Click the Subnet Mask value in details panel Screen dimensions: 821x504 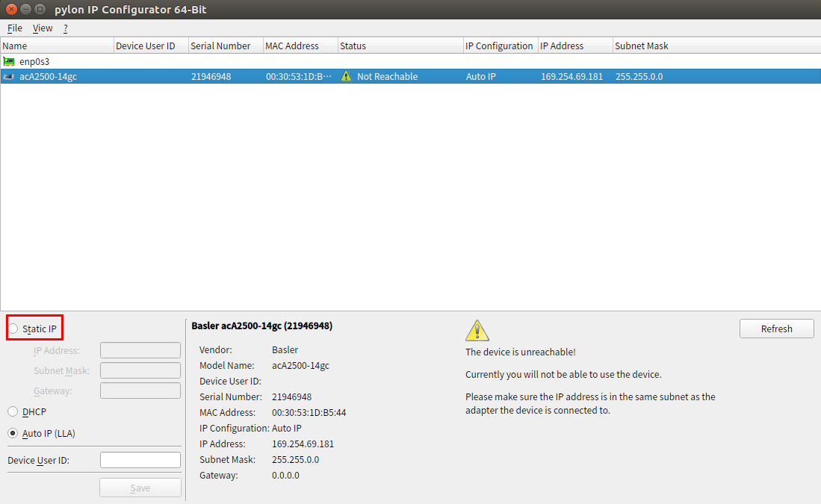[295, 459]
